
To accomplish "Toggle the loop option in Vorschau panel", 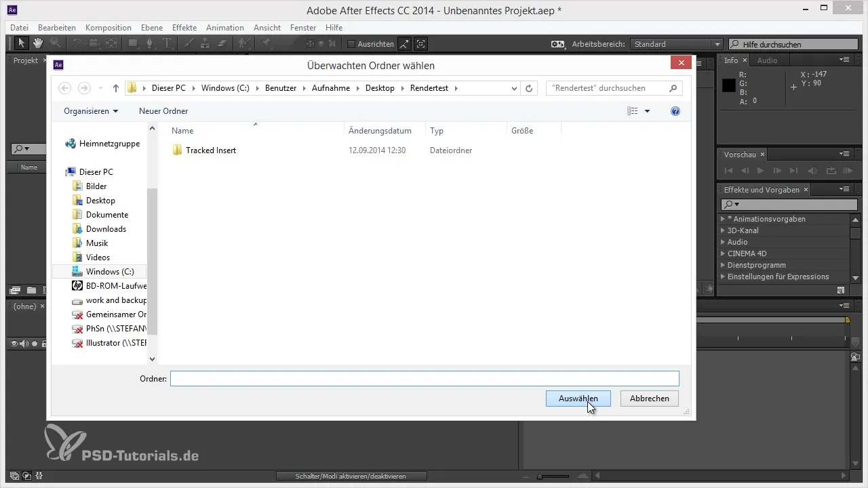I will 830,171.
